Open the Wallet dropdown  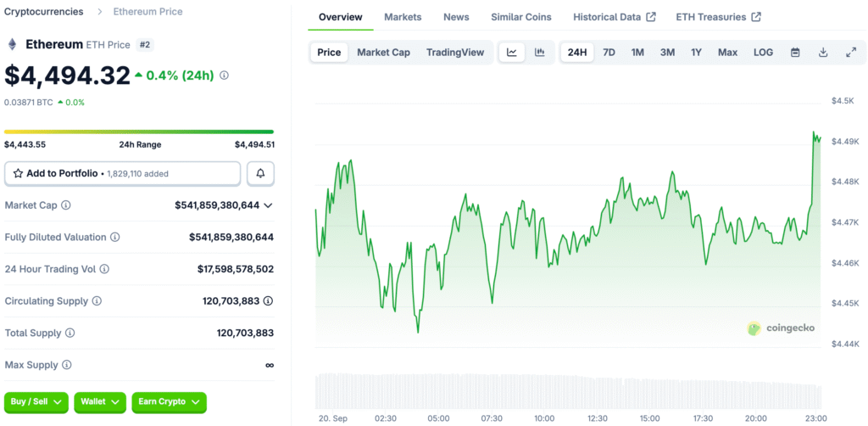tap(100, 402)
